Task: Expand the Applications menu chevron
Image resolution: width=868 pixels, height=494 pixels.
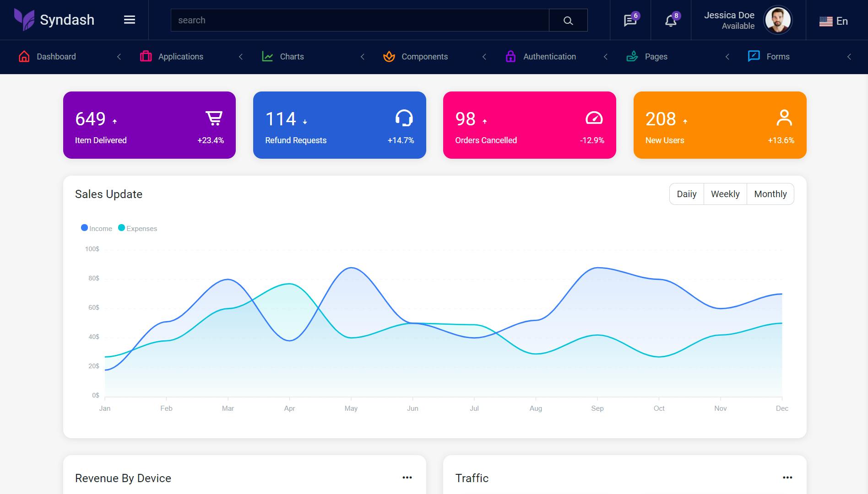Action: pos(241,57)
